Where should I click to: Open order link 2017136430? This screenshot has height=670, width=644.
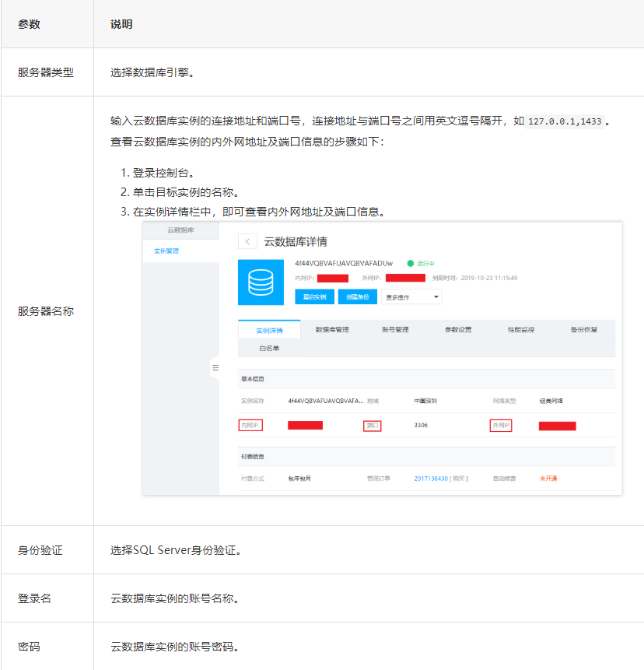pyautogui.click(x=431, y=478)
